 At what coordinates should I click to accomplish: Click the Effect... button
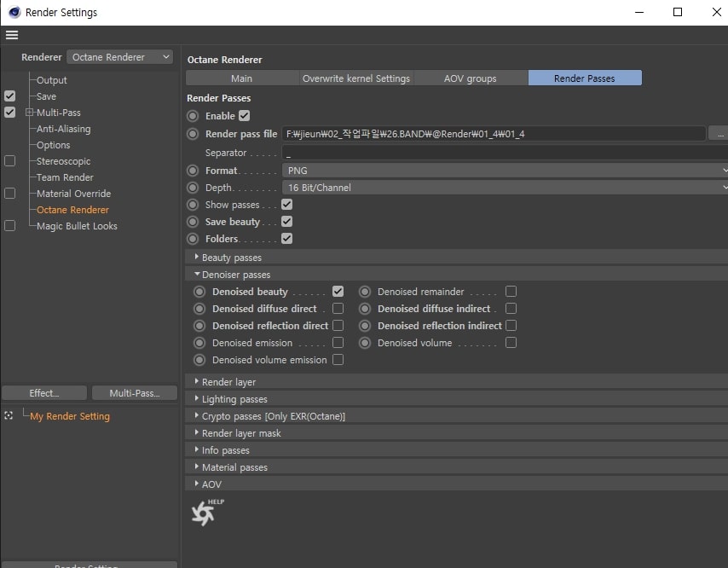(44, 393)
